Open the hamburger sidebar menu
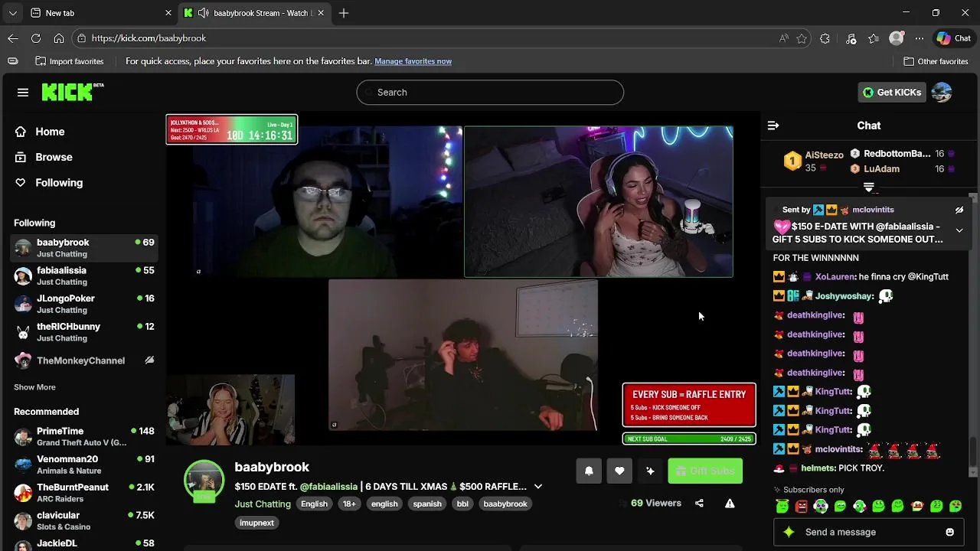This screenshot has width=980, height=551. (23, 93)
